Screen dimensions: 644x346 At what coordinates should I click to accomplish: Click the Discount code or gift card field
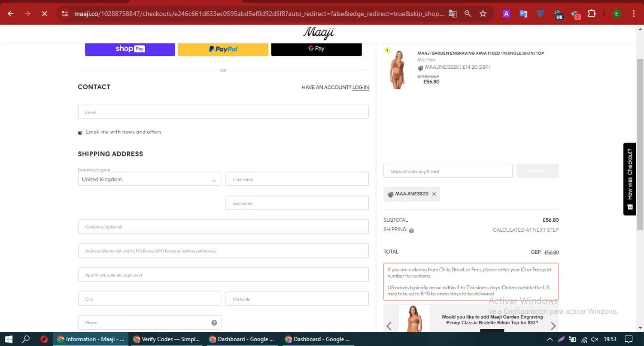pyautogui.click(x=448, y=171)
